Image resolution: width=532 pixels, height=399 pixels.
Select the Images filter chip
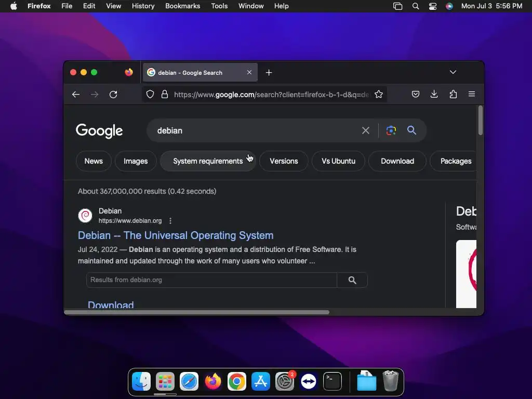(136, 161)
